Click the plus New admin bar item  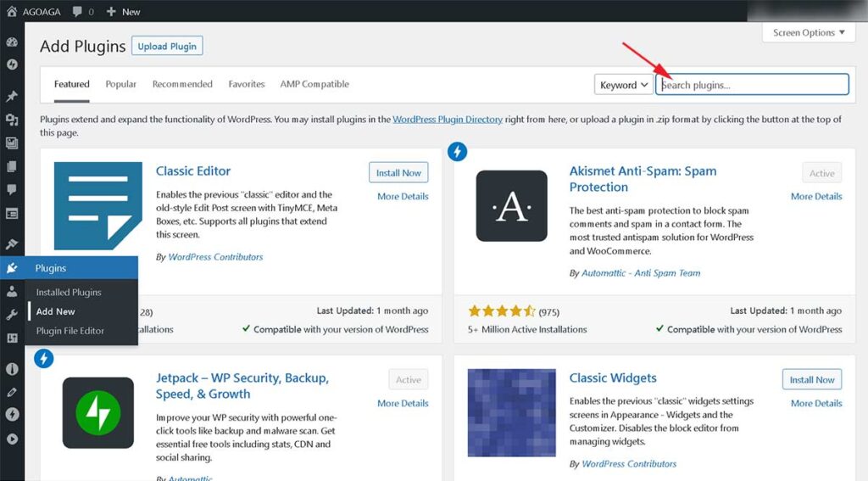(123, 12)
